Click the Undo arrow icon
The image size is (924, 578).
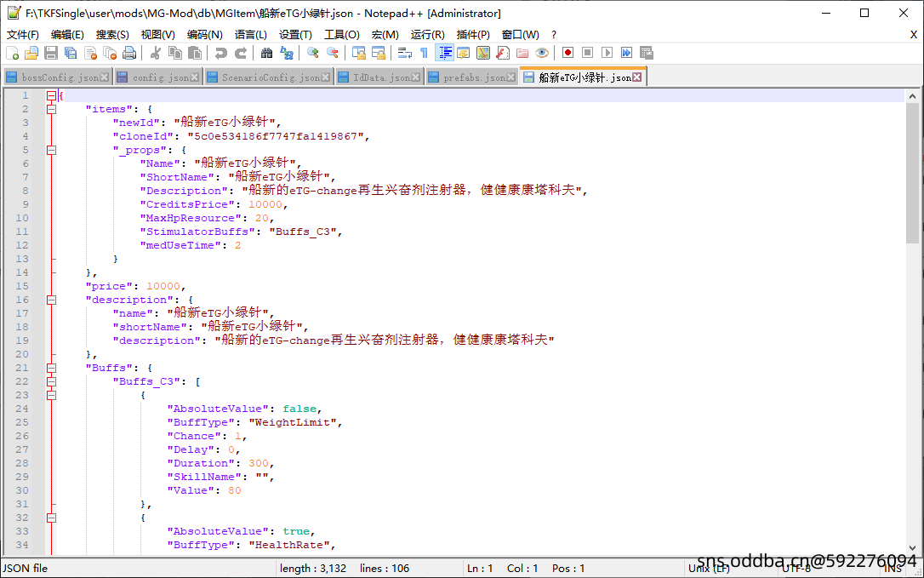click(221, 53)
